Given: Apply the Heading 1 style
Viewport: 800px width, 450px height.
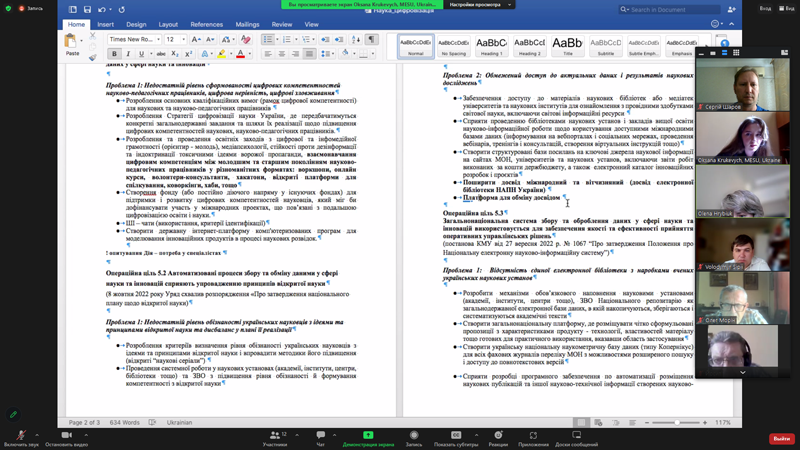Looking at the screenshot, I should click(x=491, y=46).
